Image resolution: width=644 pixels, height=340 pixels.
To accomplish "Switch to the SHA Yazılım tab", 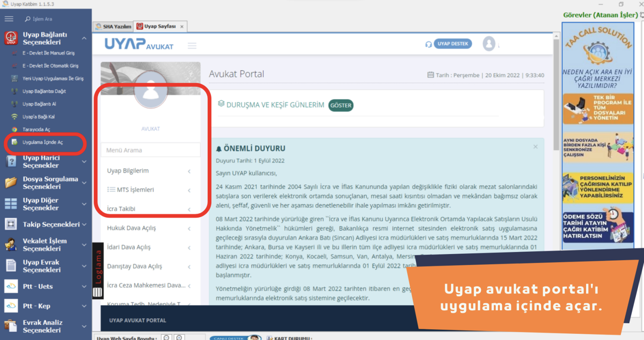I will coord(113,26).
